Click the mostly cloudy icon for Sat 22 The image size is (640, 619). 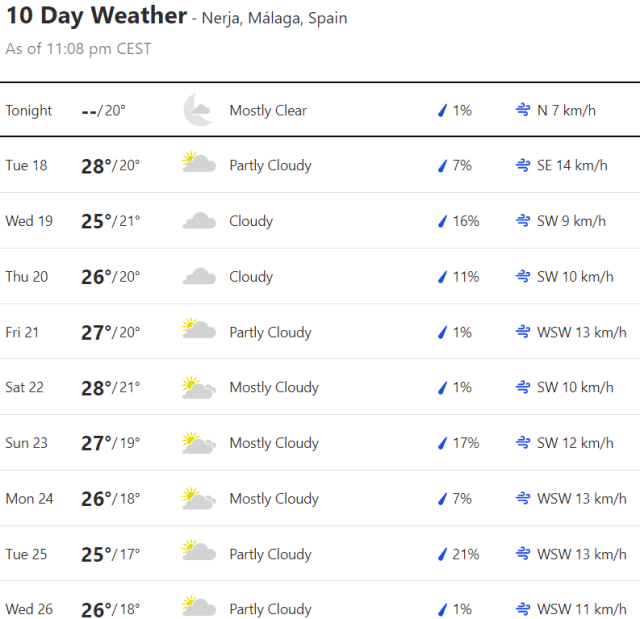tap(199, 387)
